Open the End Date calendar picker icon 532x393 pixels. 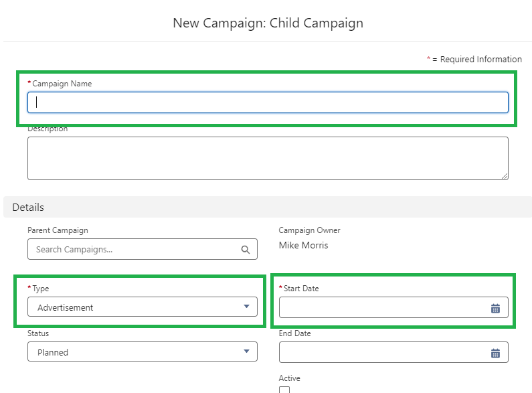(x=495, y=353)
